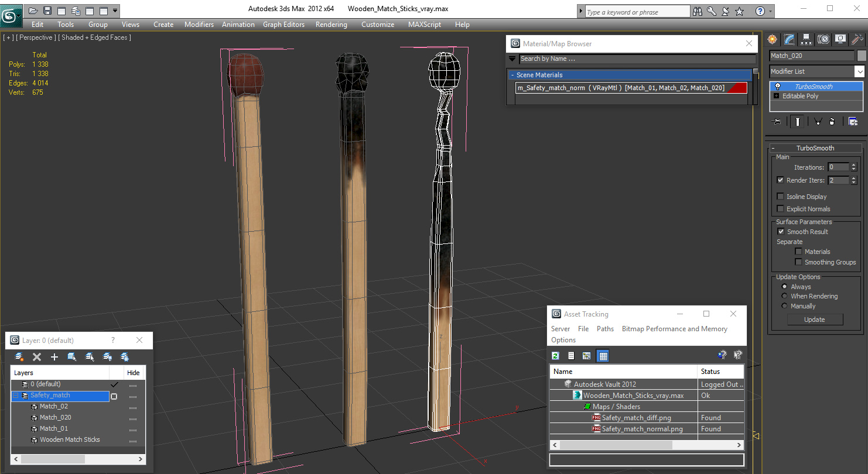Switch Asset Tracking to tree view icon
This screenshot has width=868, height=474.
tap(586, 356)
